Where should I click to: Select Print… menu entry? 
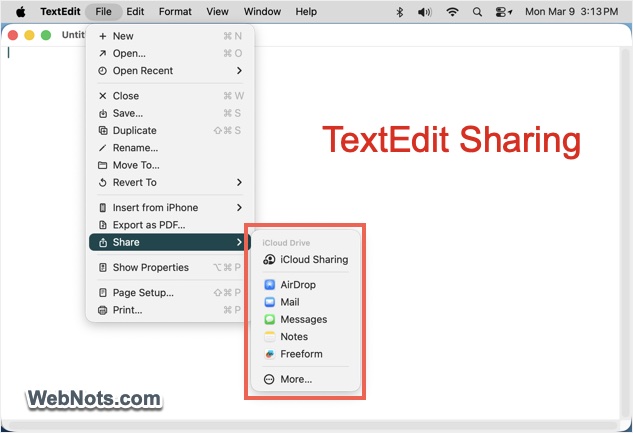(x=170, y=310)
